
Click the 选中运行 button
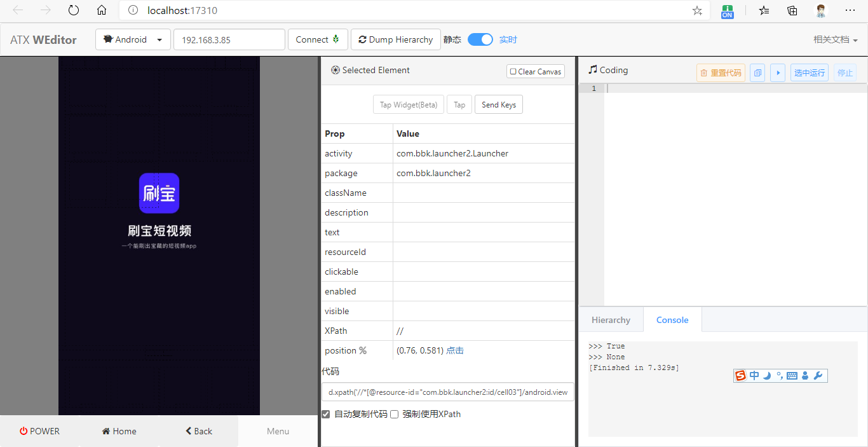pos(810,72)
